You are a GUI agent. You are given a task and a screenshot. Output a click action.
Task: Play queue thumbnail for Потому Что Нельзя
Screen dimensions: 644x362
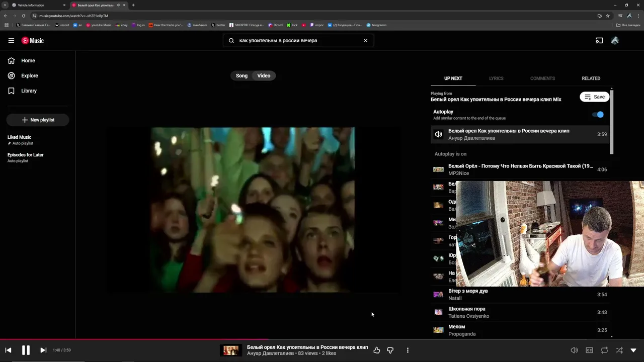[438, 169]
